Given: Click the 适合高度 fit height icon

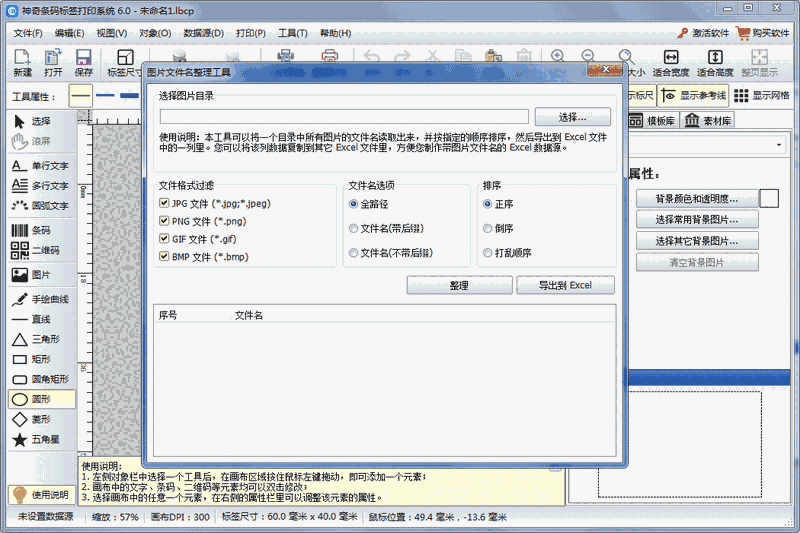Looking at the screenshot, I should coord(715,63).
